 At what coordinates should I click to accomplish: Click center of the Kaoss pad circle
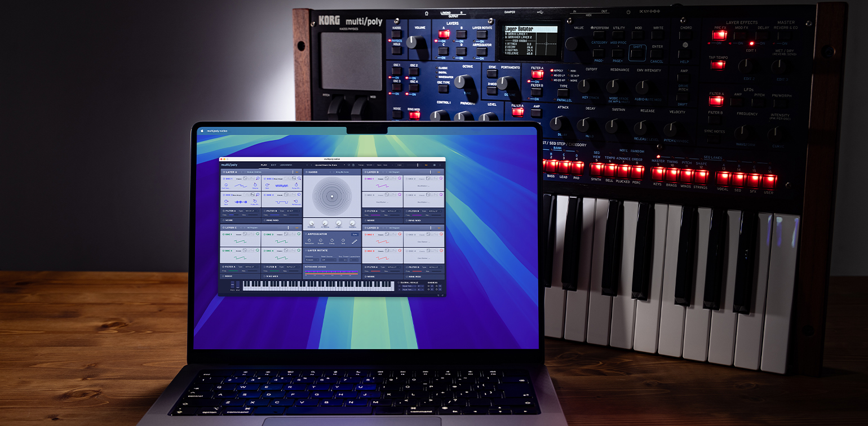tap(332, 196)
